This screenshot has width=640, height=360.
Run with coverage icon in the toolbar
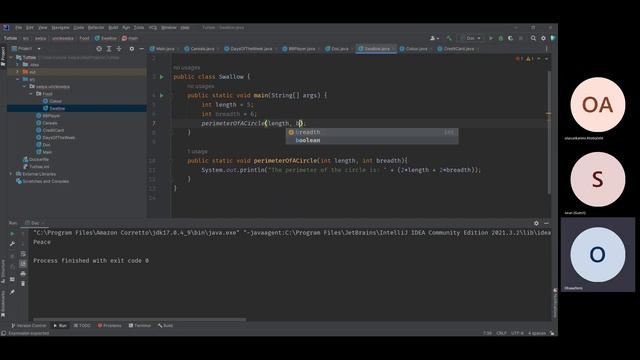pos(511,38)
